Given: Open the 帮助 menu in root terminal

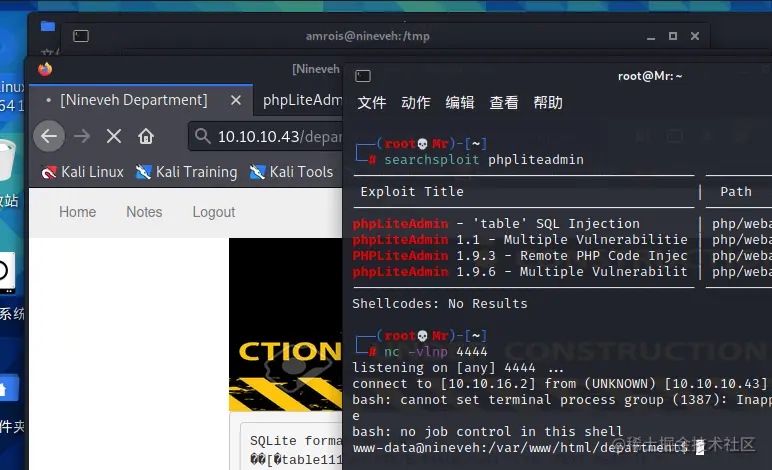Looking at the screenshot, I should point(548,102).
